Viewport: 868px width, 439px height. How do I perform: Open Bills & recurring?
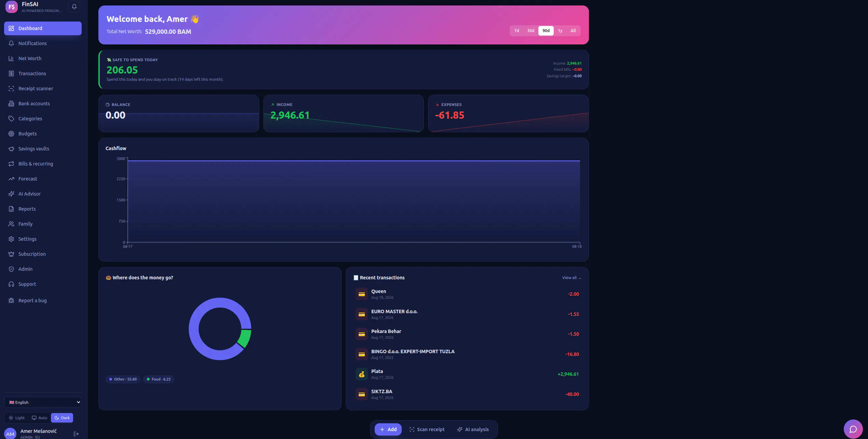tap(43, 164)
